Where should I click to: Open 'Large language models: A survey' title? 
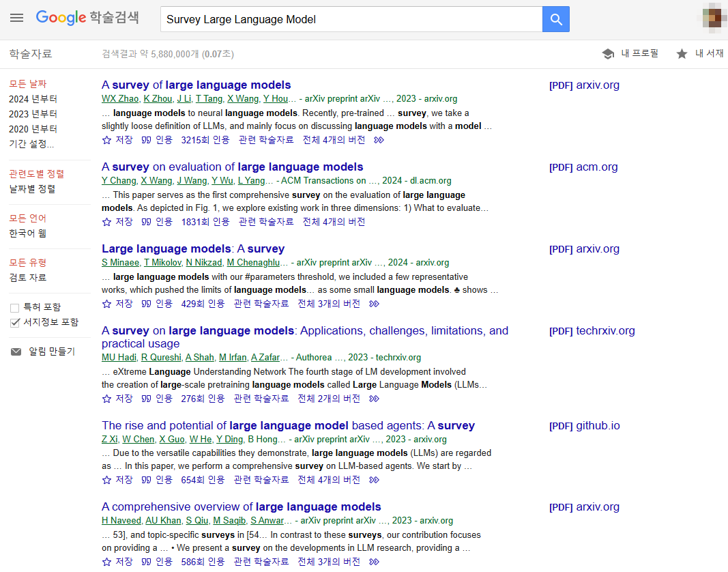pos(193,248)
